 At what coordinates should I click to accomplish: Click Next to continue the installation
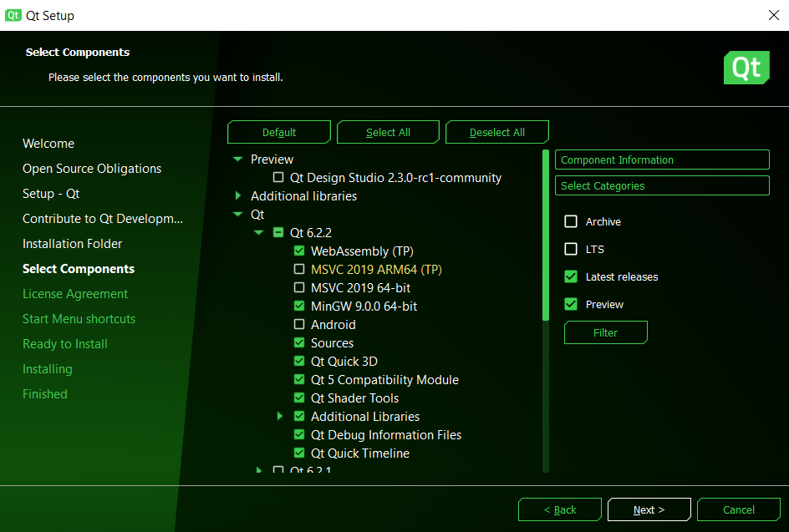[649, 510]
